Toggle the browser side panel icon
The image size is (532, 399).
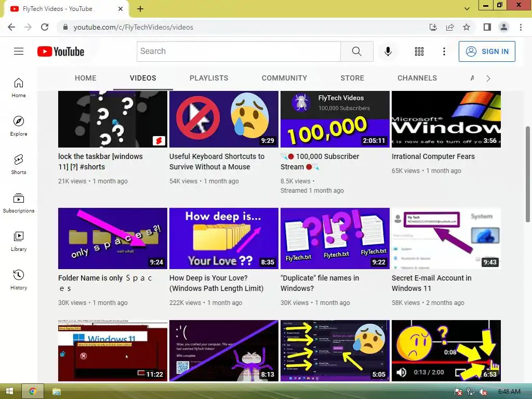coord(487,27)
